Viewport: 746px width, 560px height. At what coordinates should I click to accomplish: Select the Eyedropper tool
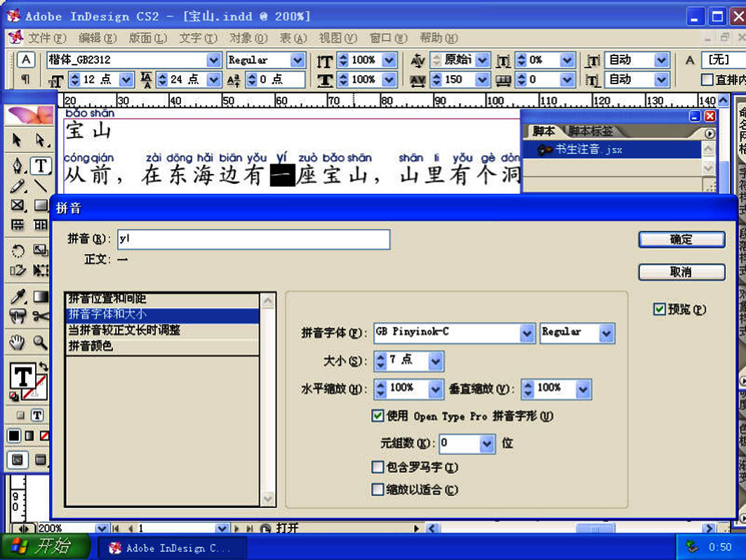point(17,296)
